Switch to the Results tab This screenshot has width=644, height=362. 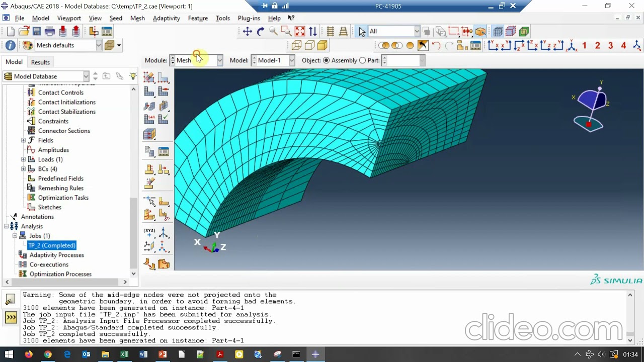tap(40, 62)
